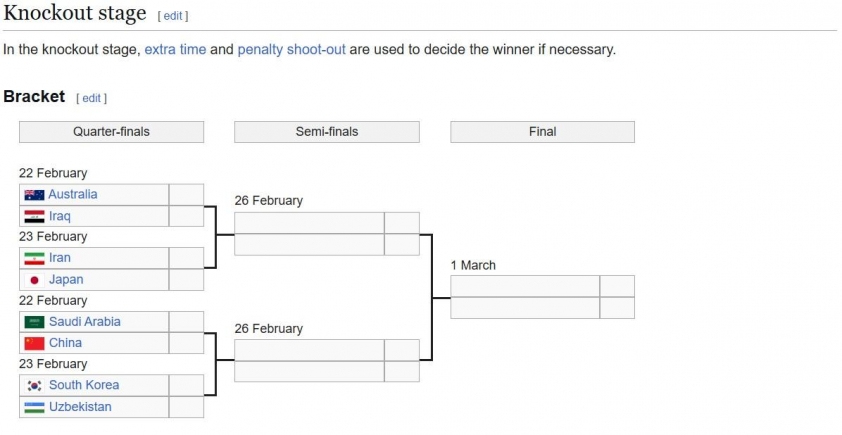Screen dimensions: 842x435
Task: Click the Quarter-finals bracket header
Action: tap(111, 132)
